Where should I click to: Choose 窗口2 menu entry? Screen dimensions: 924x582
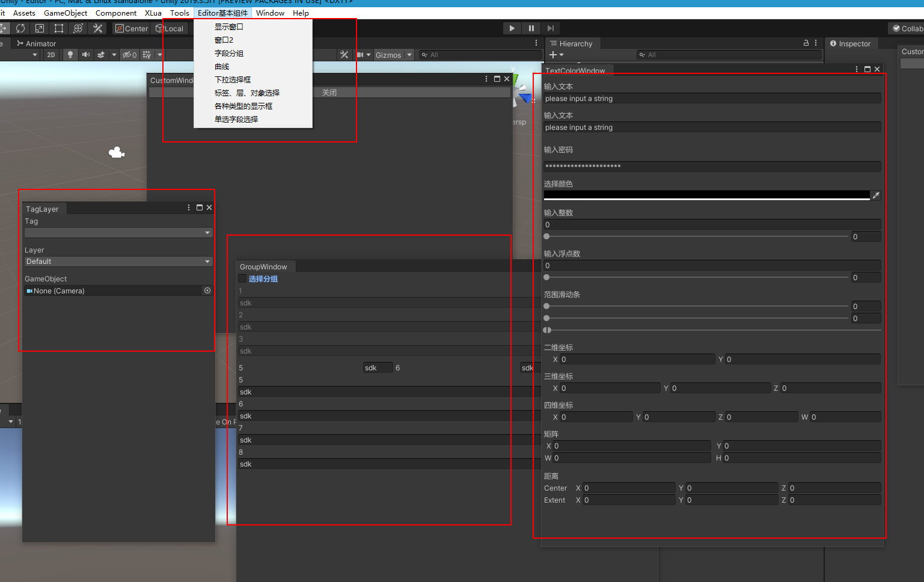click(253, 40)
